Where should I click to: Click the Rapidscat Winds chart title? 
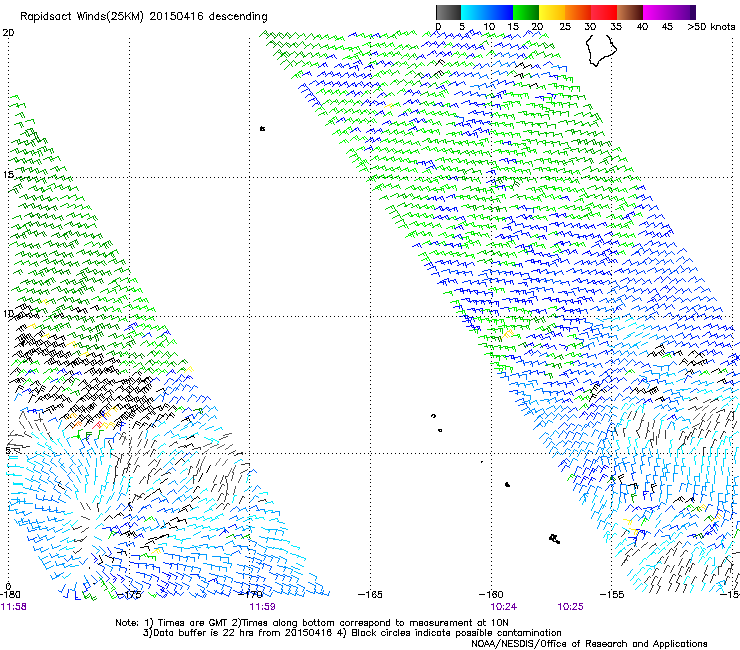[x=143, y=17]
